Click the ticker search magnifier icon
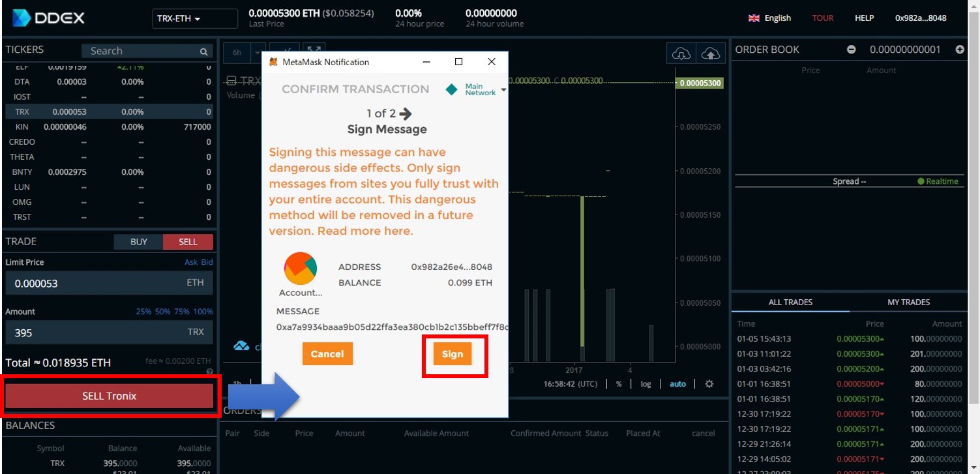980x474 pixels. (x=204, y=52)
